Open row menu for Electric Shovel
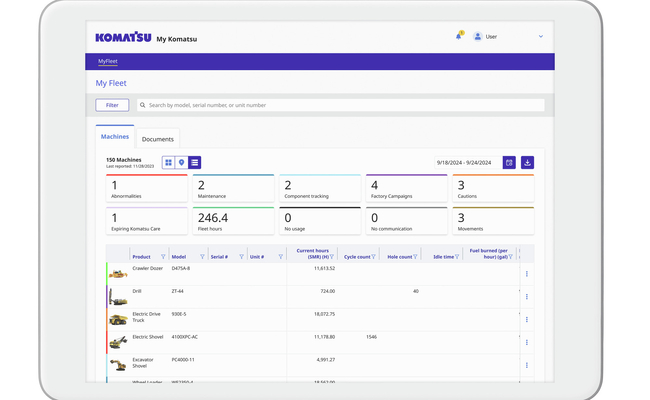This screenshot has width=650, height=400. [527, 342]
